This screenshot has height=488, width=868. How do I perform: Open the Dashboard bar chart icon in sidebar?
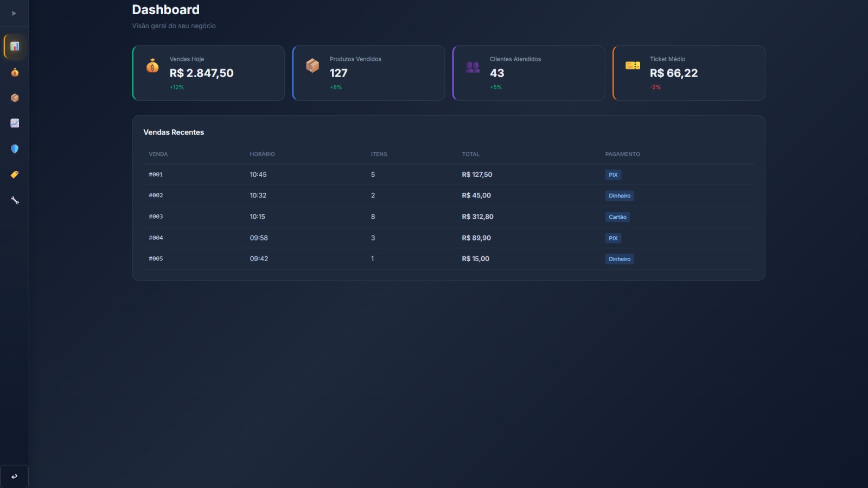point(15,47)
